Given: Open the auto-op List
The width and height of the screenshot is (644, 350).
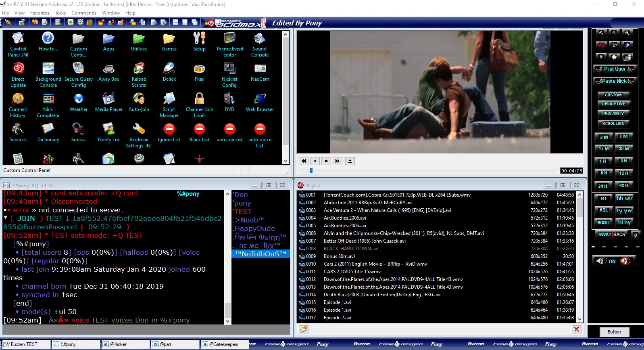Looking at the screenshot, I should coord(229,132).
